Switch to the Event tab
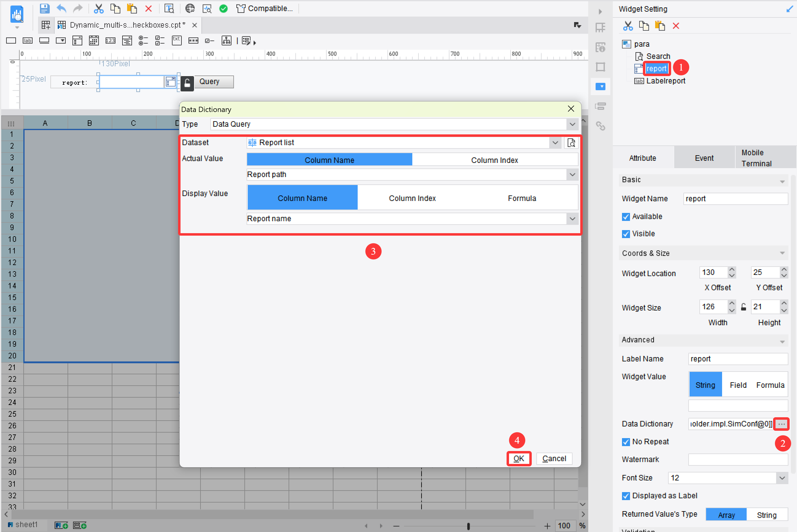Screen dimensions: 797x532 click(704, 158)
